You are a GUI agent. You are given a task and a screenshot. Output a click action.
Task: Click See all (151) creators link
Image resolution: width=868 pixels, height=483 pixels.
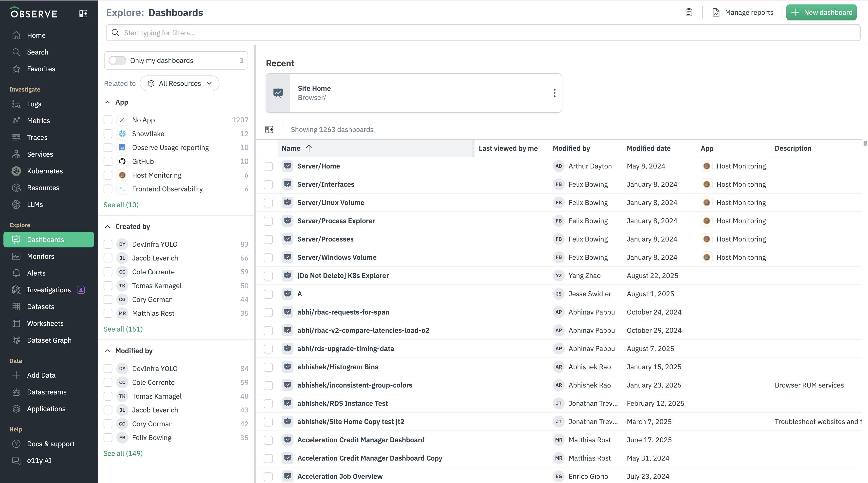coord(123,329)
